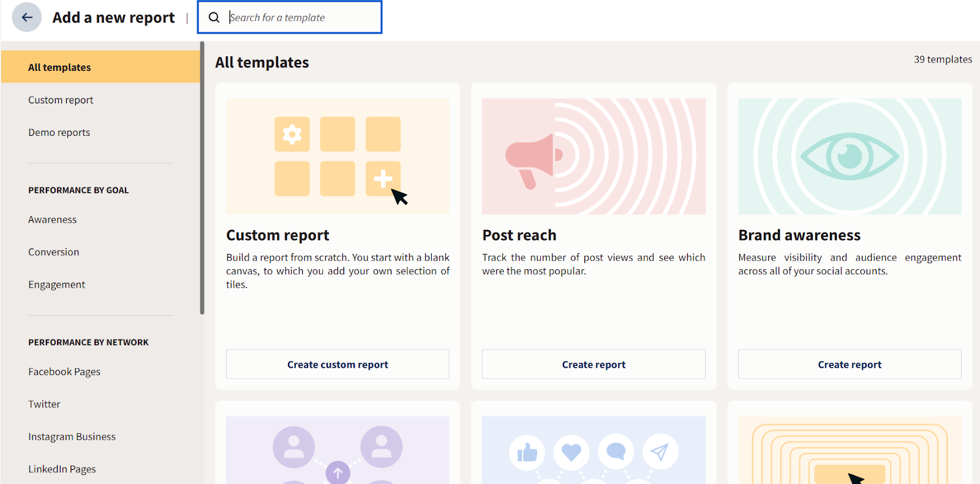The width and height of the screenshot is (980, 484).
Task: Filter templates by Conversion goal
Action: click(53, 252)
